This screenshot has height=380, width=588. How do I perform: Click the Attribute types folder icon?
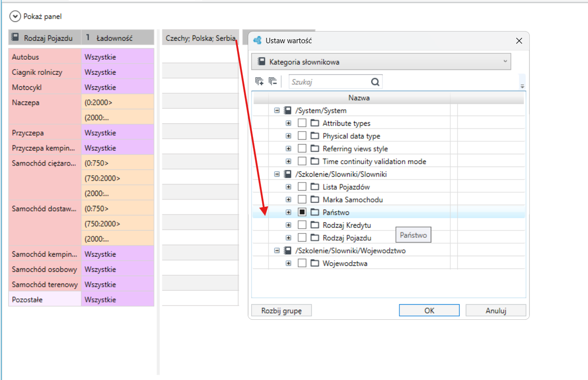click(x=315, y=123)
